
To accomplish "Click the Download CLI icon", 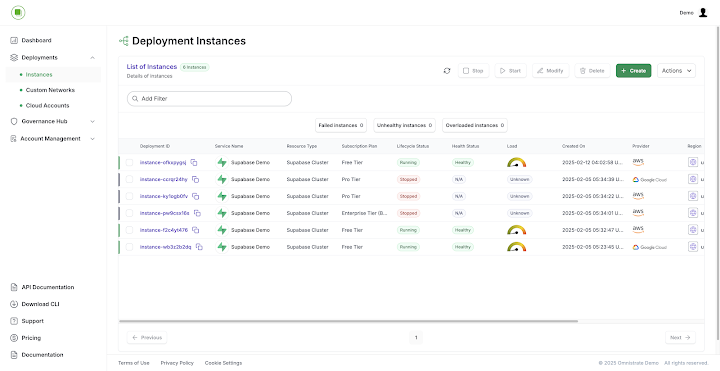I will pos(14,304).
